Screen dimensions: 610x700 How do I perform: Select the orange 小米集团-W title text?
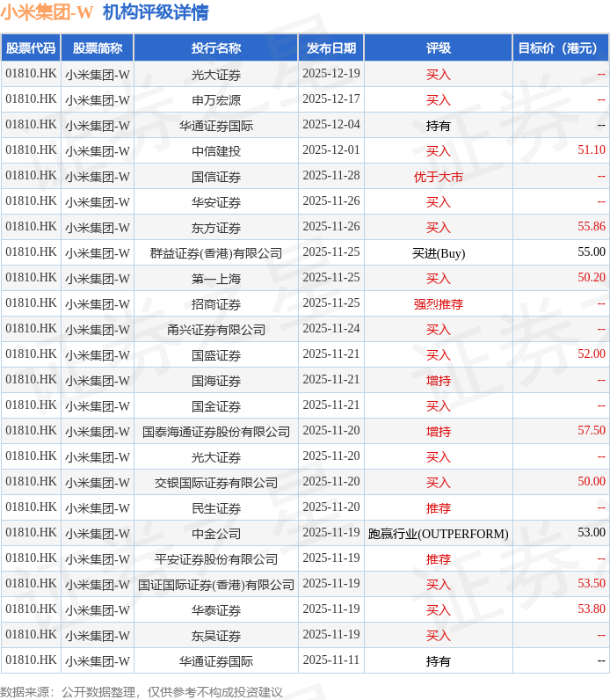[47, 12]
